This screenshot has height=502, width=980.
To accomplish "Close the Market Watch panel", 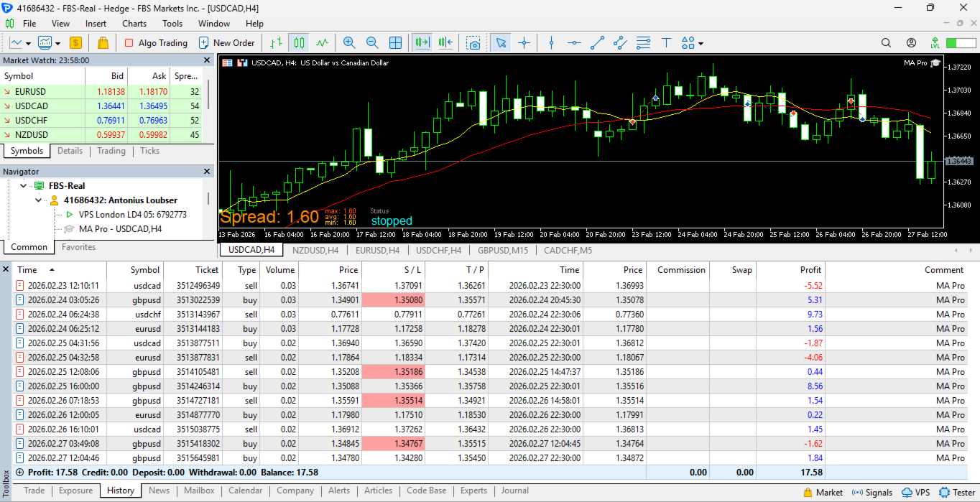I will [207, 60].
